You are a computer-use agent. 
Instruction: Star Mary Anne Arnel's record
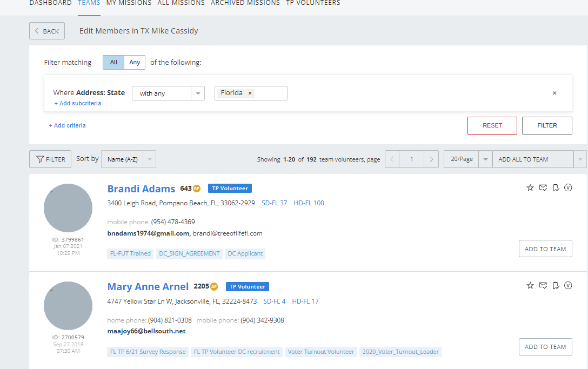click(530, 285)
